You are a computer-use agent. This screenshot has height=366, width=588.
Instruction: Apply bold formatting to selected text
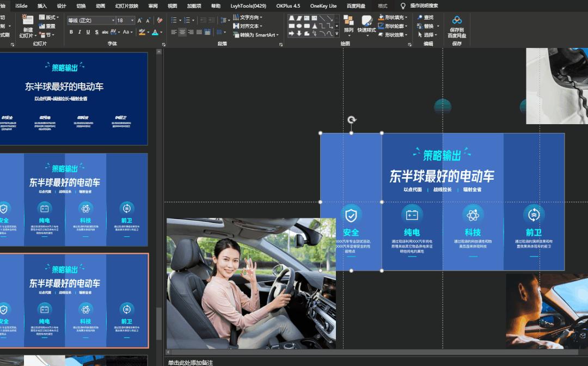click(71, 32)
